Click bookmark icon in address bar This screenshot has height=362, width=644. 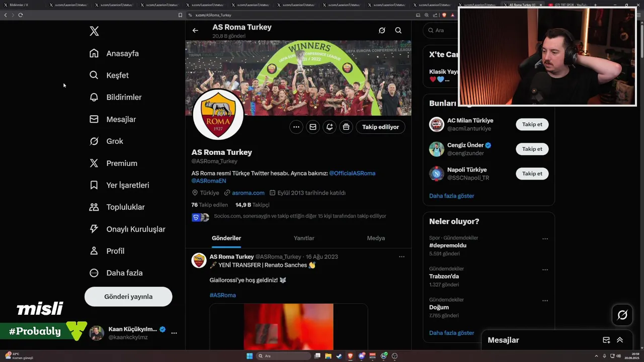tap(180, 15)
